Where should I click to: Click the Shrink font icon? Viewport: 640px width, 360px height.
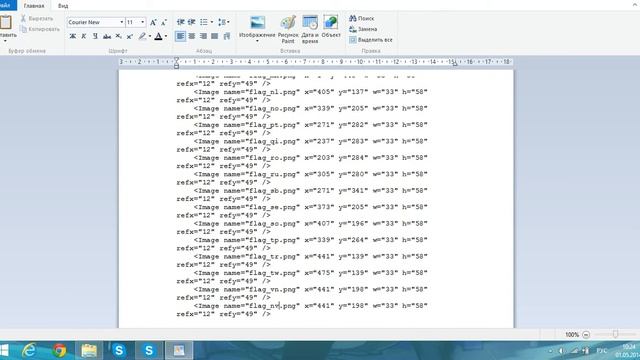(164, 22)
